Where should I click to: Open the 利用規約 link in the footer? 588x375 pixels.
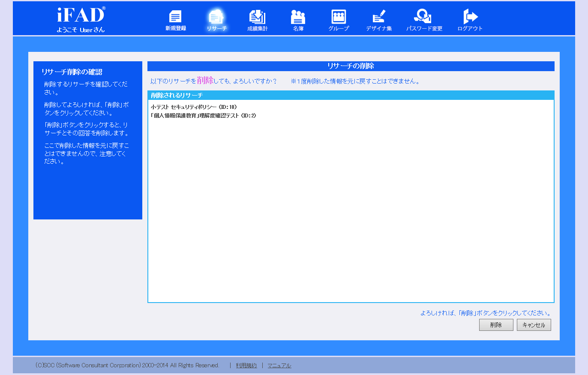click(246, 366)
